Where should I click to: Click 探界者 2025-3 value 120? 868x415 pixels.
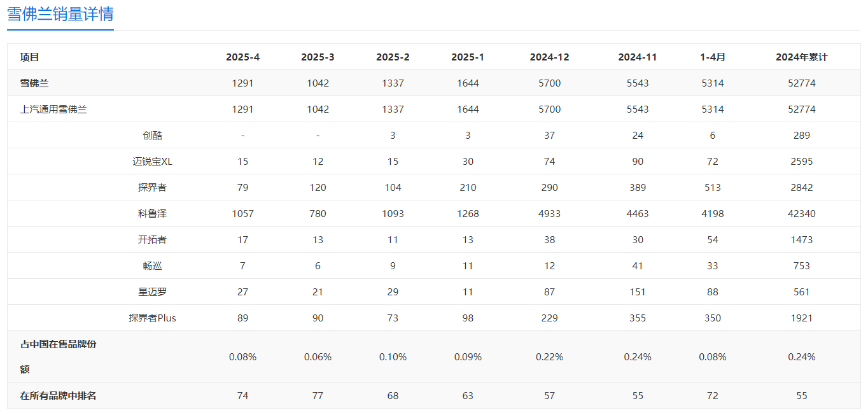pos(318,188)
